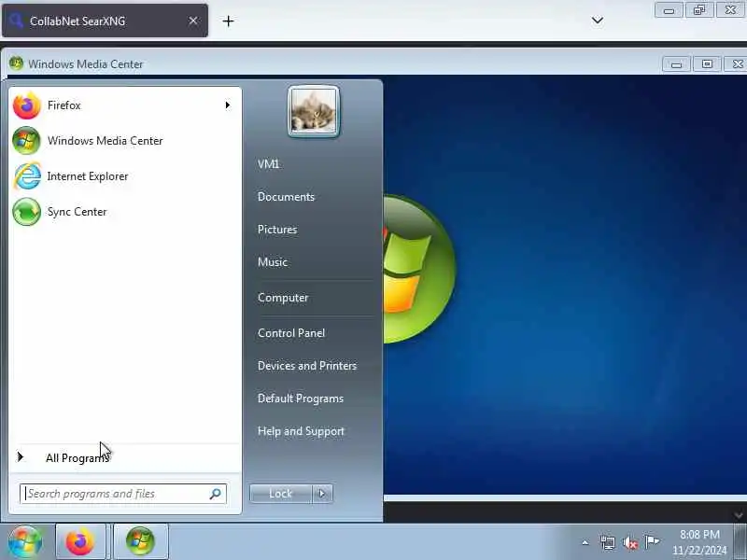The width and height of the screenshot is (747, 560).
Task: Minimize the outer browser window
Action: pos(669,10)
